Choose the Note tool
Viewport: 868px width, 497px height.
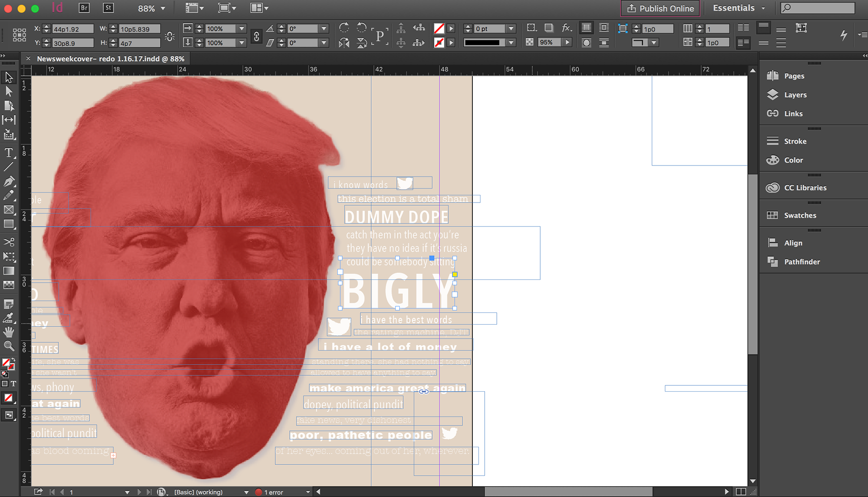pos(9,304)
